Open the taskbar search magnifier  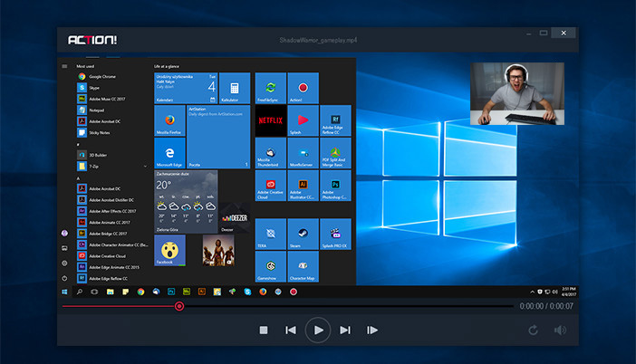80,292
